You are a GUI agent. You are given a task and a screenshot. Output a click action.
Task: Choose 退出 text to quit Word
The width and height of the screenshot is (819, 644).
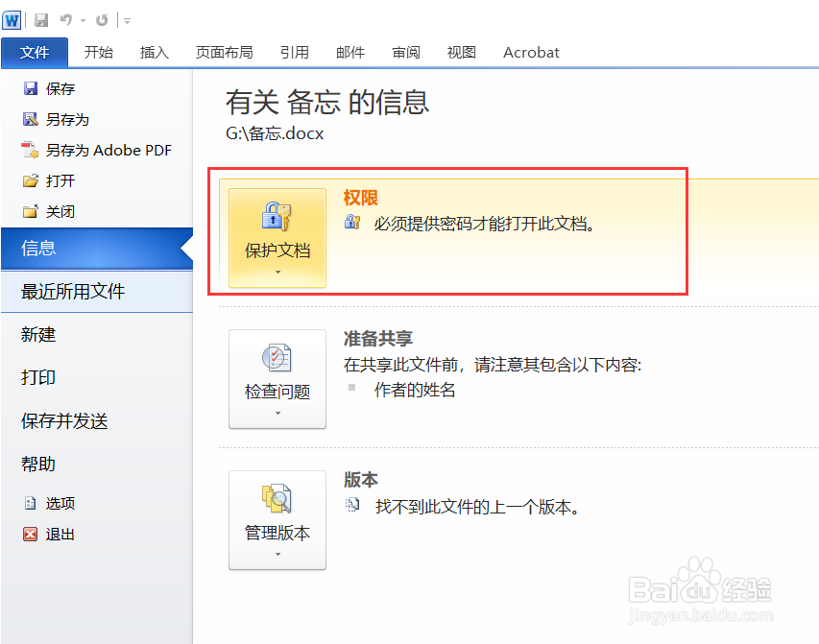coord(60,535)
